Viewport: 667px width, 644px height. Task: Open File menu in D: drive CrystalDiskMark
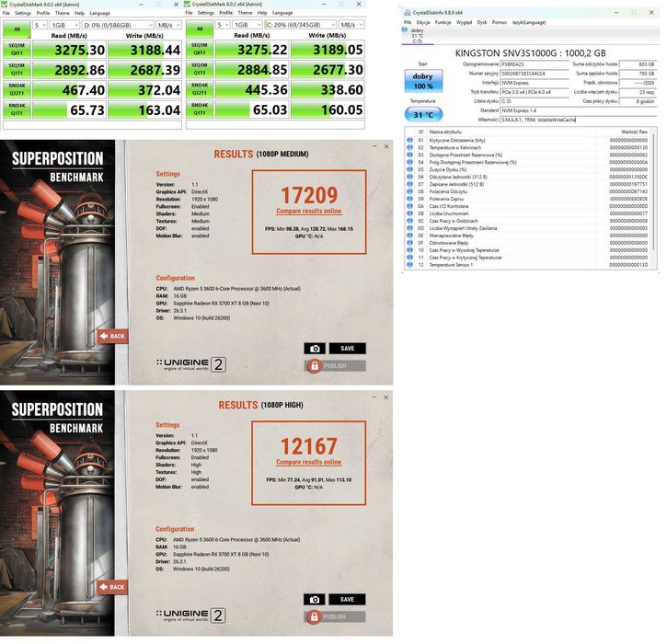click(6, 13)
